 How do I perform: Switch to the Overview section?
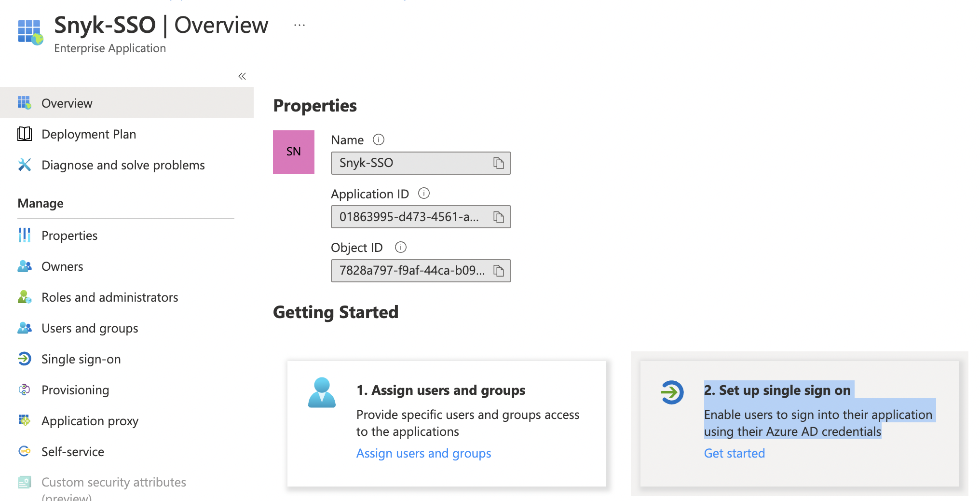point(67,102)
